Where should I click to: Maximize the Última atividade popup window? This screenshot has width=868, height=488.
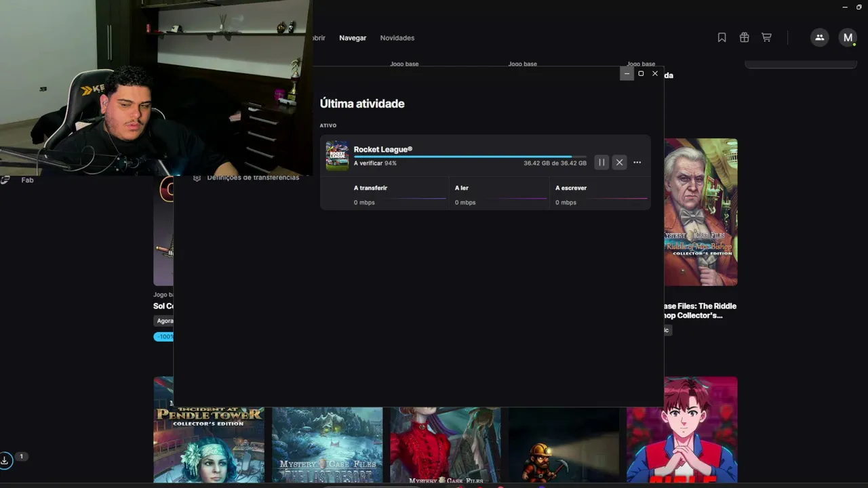[x=641, y=73]
